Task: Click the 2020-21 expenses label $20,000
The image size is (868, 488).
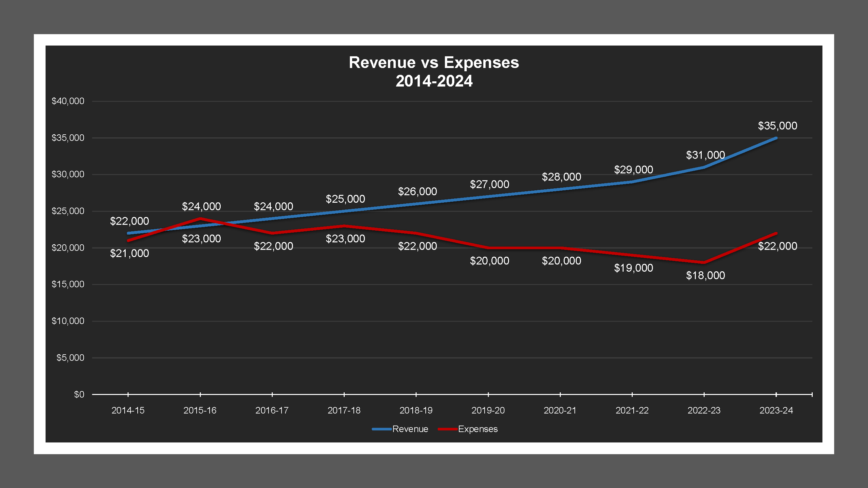Action: tap(561, 261)
